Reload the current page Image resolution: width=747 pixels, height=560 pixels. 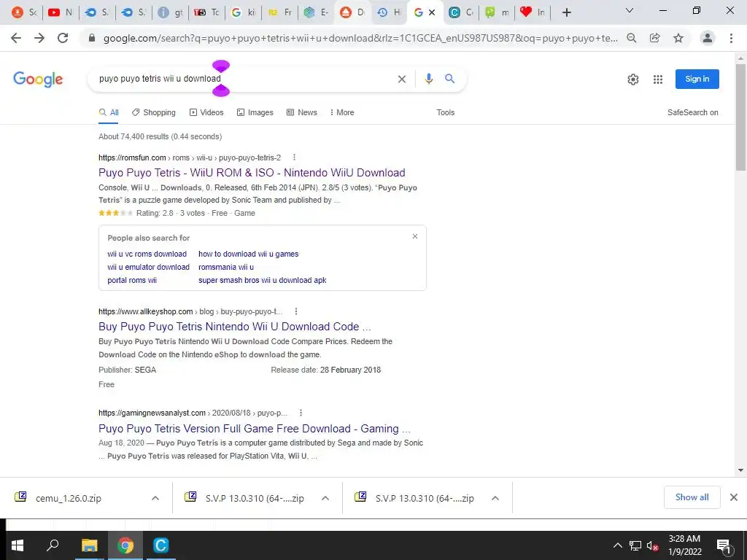point(63,38)
